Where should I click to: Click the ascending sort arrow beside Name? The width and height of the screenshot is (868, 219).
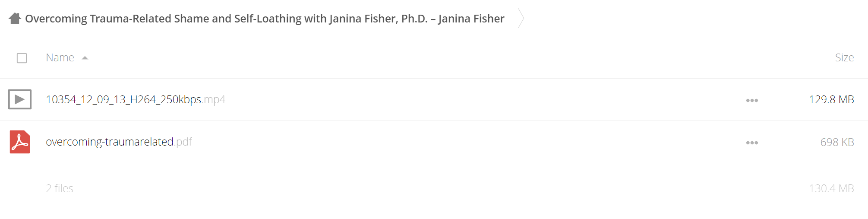click(85, 58)
